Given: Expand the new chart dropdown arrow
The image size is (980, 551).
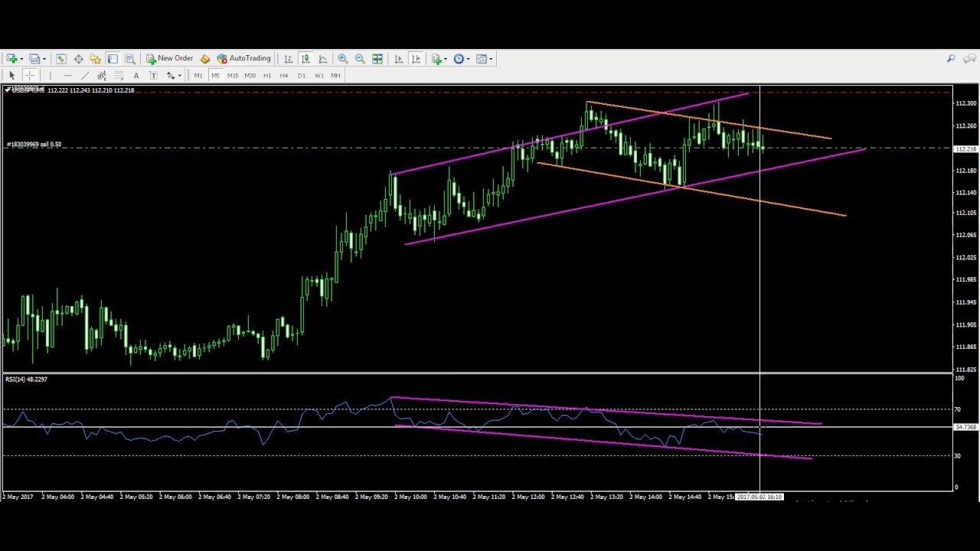Looking at the screenshot, I should click(x=21, y=59).
